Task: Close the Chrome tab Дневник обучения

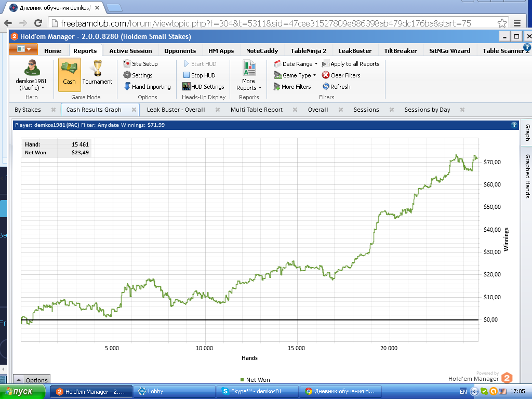Action: coord(97,8)
